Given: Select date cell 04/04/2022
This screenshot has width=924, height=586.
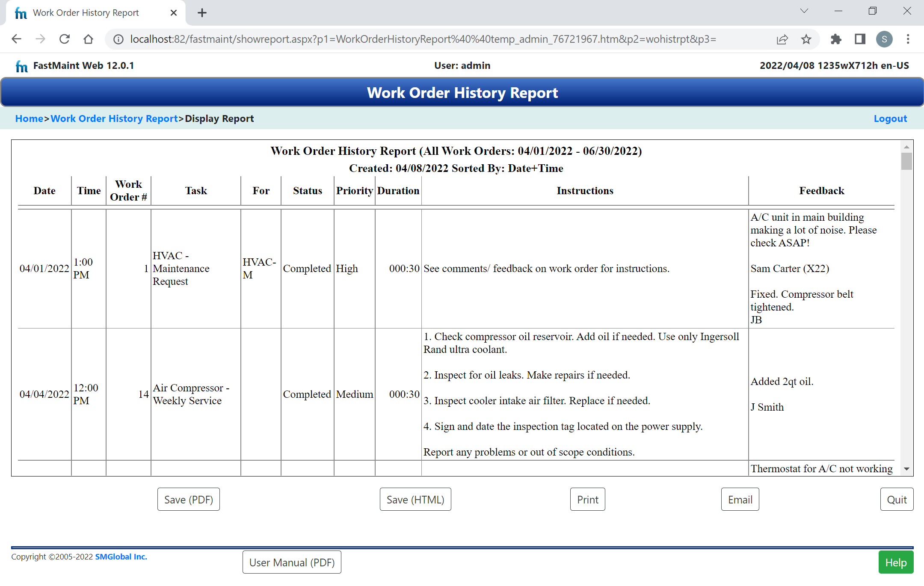Looking at the screenshot, I should tap(44, 394).
